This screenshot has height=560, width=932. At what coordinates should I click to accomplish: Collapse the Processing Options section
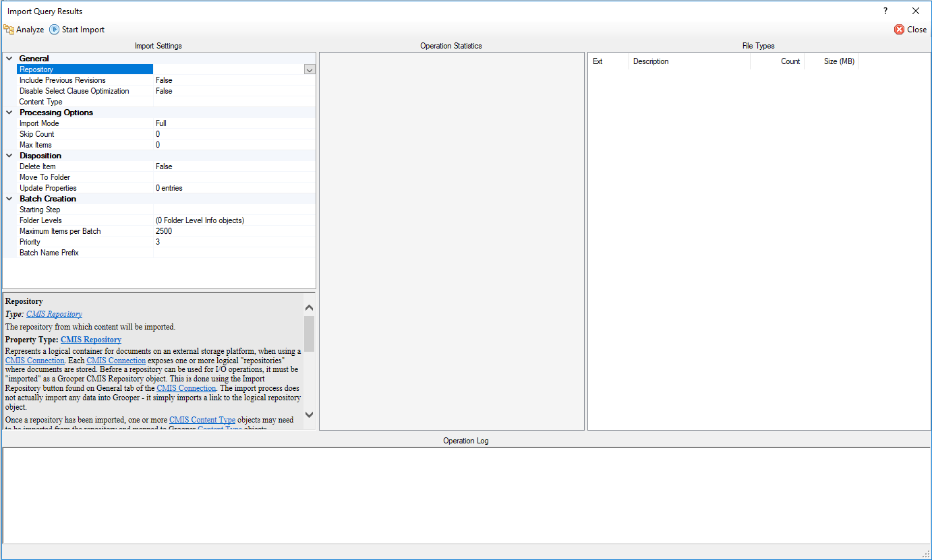(9, 113)
